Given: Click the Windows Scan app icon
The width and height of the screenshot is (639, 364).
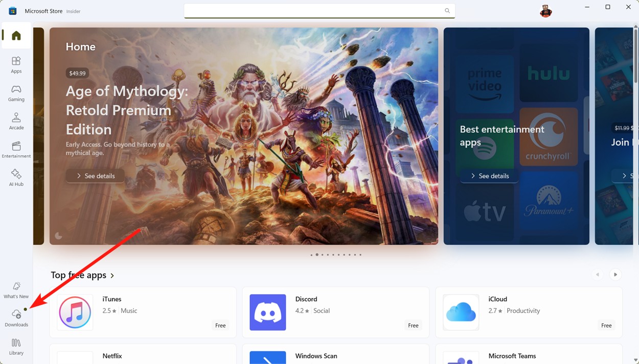Looking at the screenshot, I should tap(268, 357).
